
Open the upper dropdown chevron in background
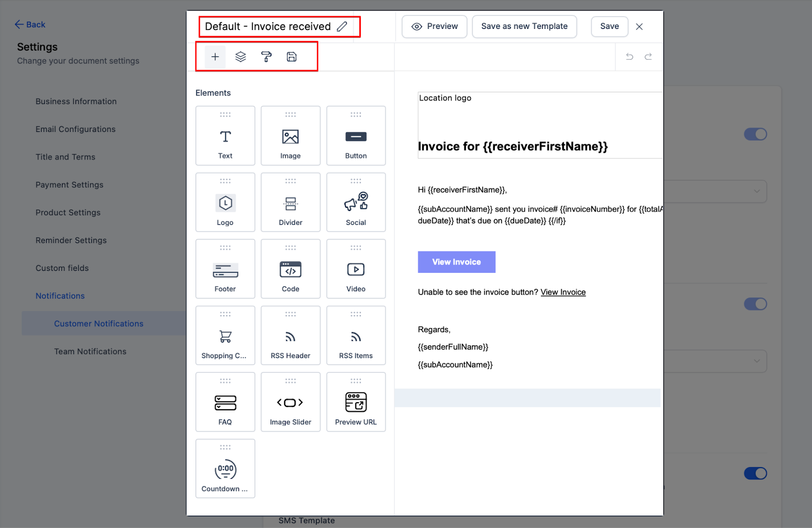[x=757, y=191]
